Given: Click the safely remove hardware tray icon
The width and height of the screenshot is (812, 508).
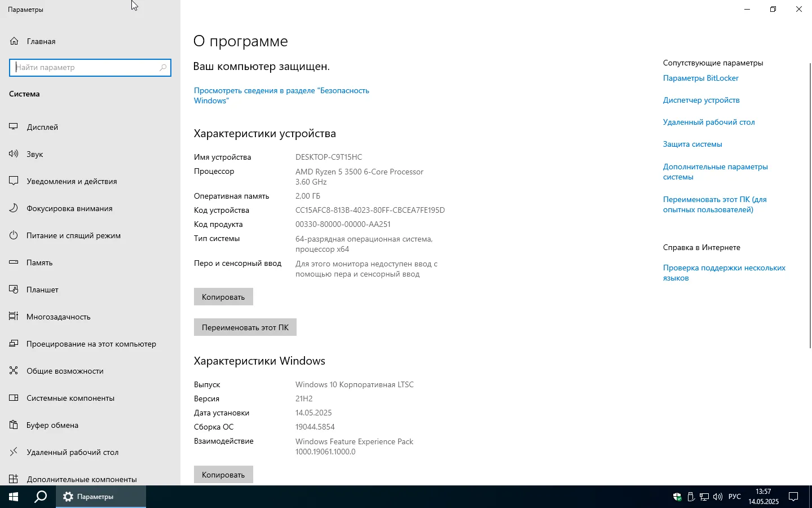Looking at the screenshot, I should point(691,497).
